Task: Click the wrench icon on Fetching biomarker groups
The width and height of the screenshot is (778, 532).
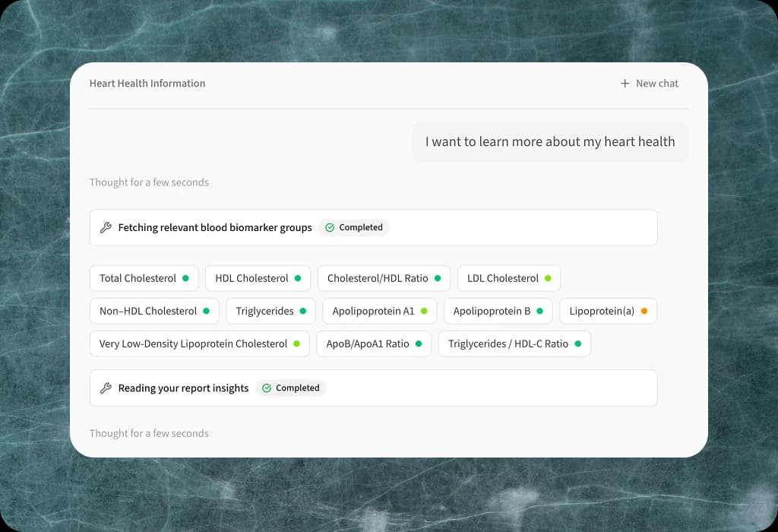Action: 106,227
